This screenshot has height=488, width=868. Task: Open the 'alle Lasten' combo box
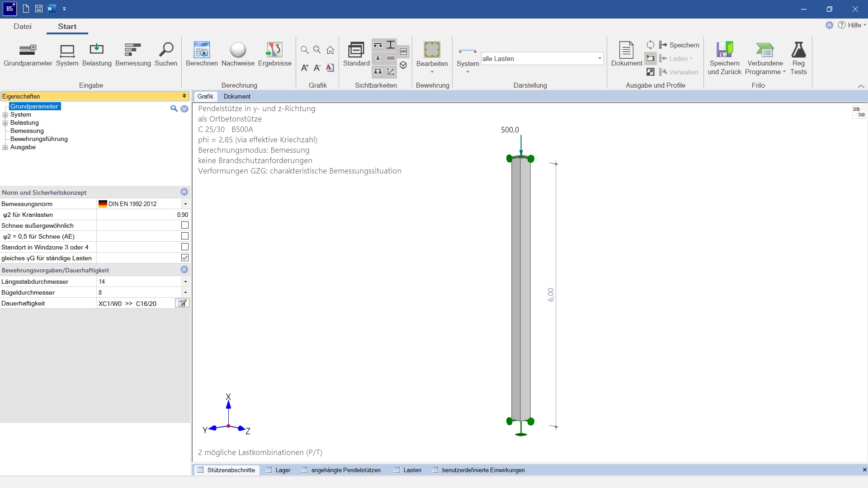(x=542, y=58)
